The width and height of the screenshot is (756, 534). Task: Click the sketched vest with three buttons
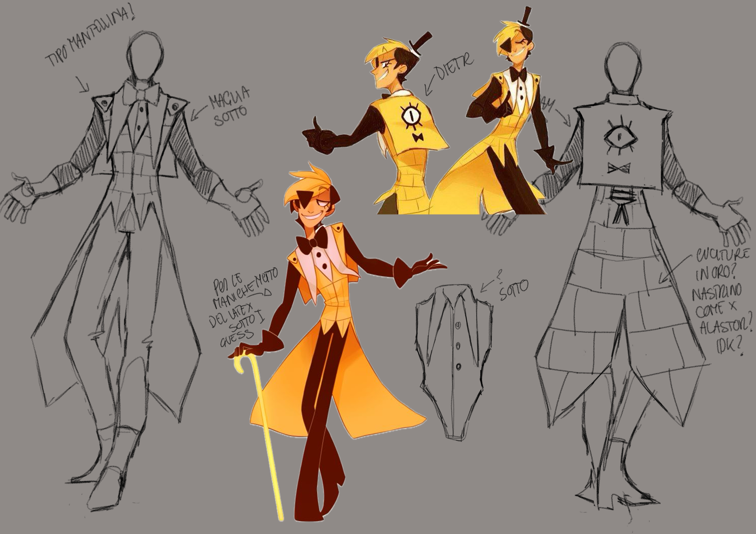pyautogui.click(x=454, y=362)
